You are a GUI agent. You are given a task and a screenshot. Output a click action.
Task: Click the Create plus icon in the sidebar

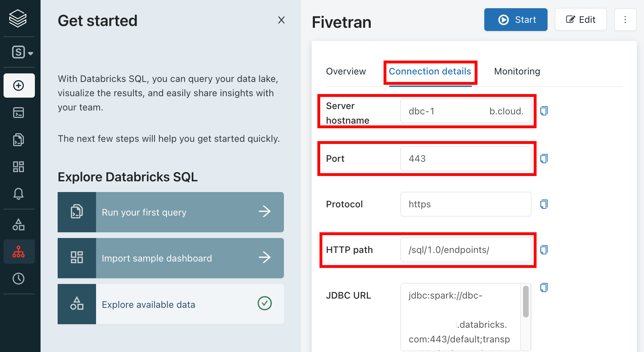pyautogui.click(x=19, y=86)
